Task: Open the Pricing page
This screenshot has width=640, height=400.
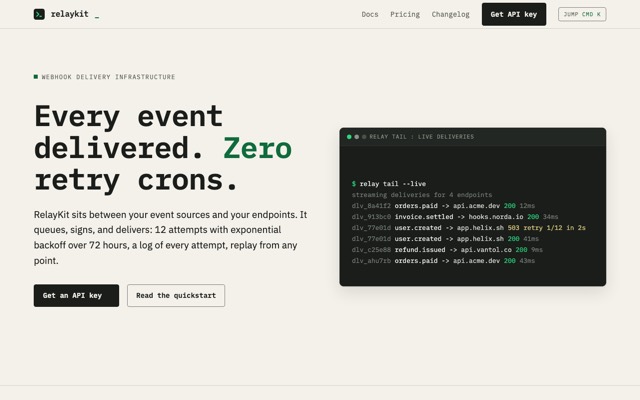Action: pyautogui.click(x=405, y=14)
